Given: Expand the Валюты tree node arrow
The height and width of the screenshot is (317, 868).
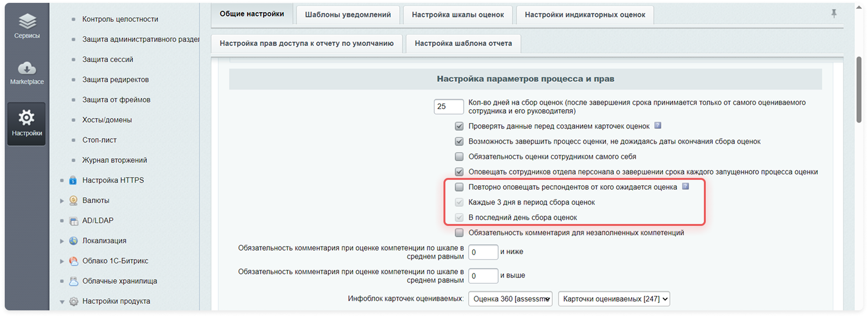Looking at the screenshot, I should coord(62,201).
